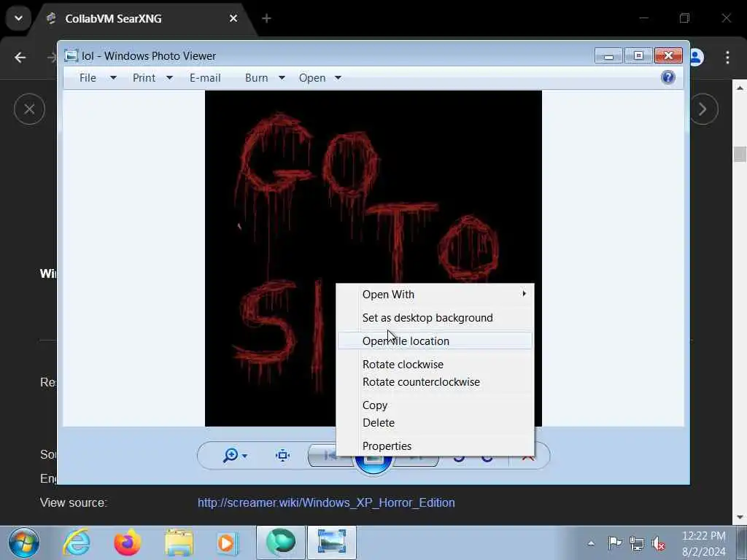Image resolution: width=747 pixels, height=560 pixels.
Task: Open the Open menu in the toolbar
Action: pyautogui.click(x=312, y=77)
